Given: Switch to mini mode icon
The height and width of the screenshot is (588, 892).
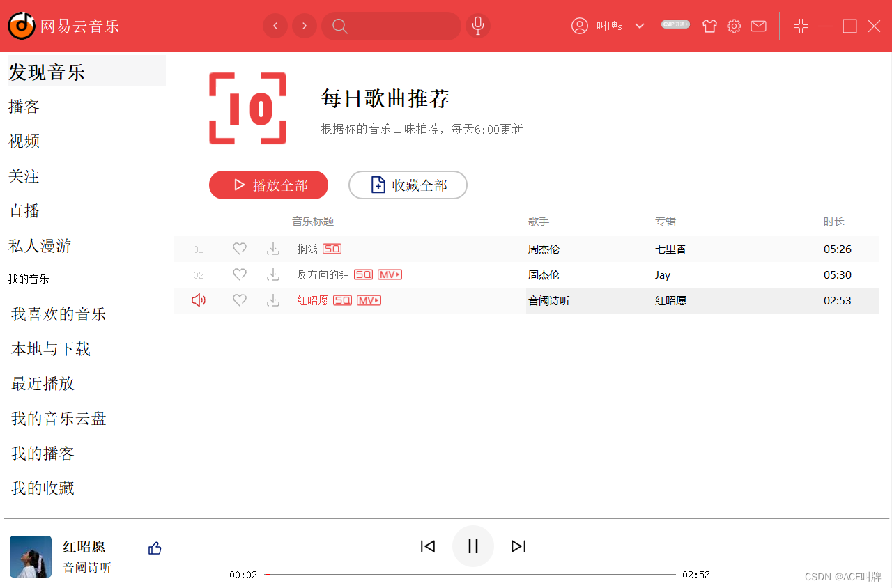Looking at the screenshot, I should [801, 26].
